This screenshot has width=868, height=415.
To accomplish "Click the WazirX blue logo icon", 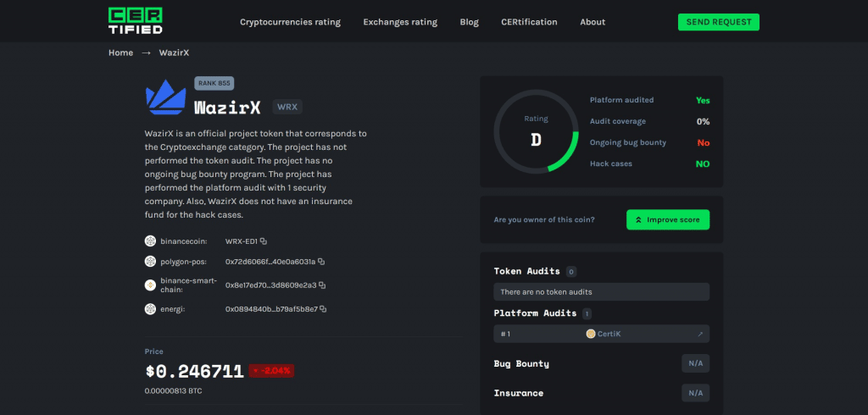I will pos(165,98).
